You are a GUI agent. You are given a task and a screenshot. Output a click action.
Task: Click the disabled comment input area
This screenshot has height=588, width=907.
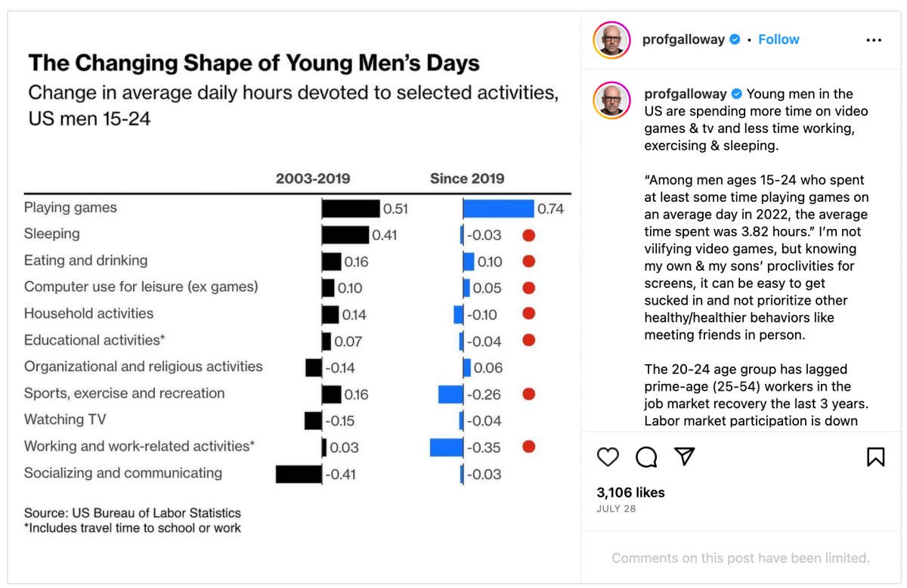(x=739, y=558)
